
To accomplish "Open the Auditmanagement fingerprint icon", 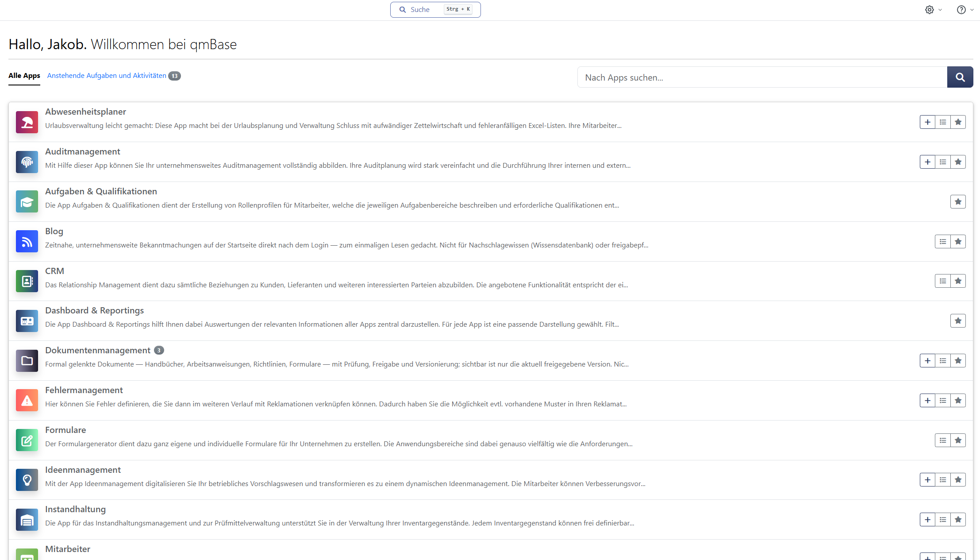I will click(x=27, y=162).
